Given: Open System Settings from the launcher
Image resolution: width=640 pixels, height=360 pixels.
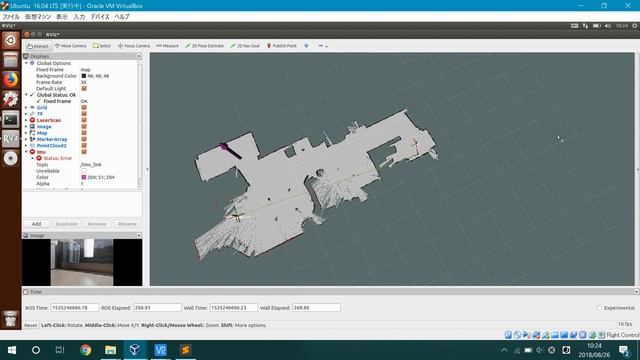Looking at the screenshot, I should (11, 99).
